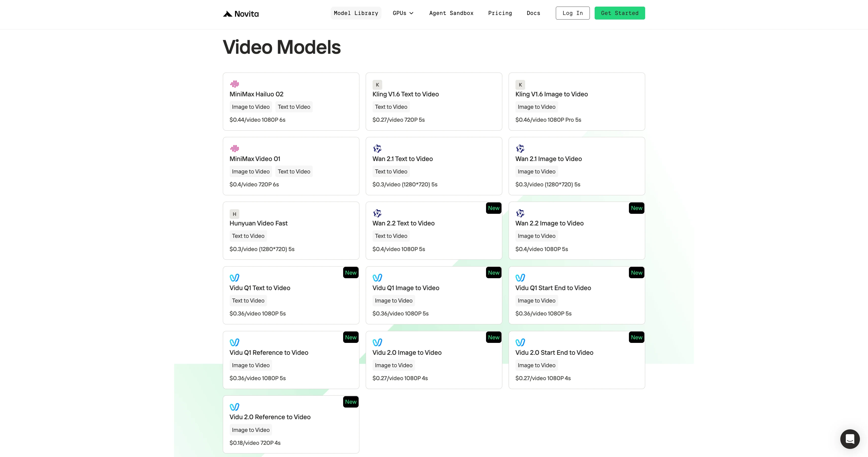Image resolution: width=868 pixels, height=457 pixels.
Task: Click the $0.27/video 720P 5s price text
Action: click(x=399, y=120)
